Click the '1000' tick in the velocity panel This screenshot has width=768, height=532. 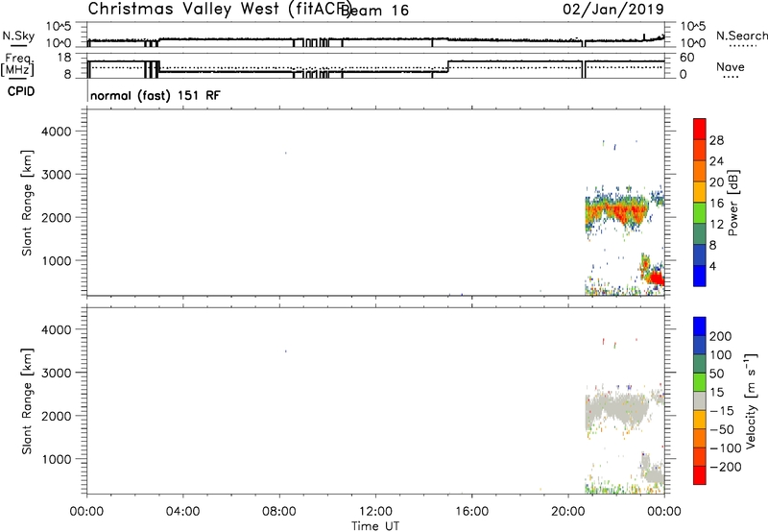tap(57, 459)
